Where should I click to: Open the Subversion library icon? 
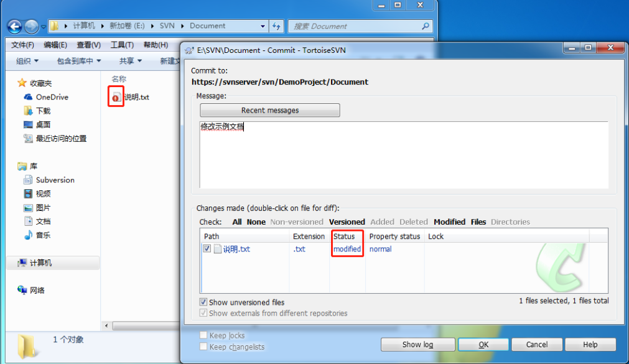(x=28, y=180)
